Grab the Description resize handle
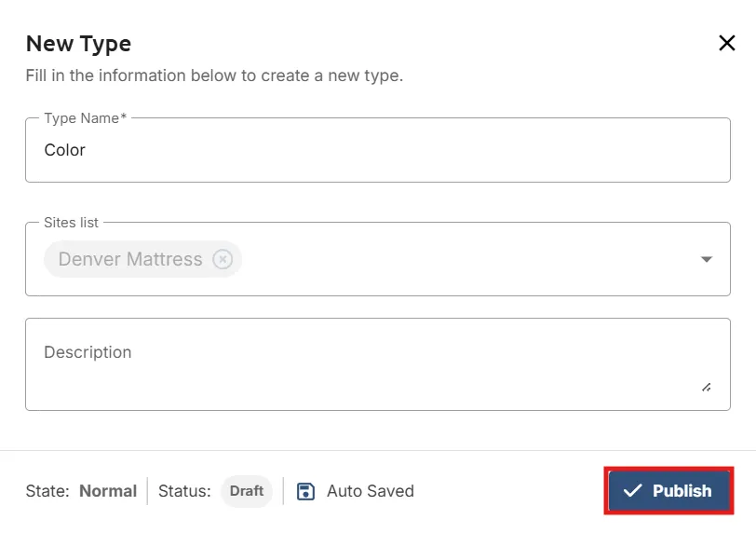This screenshot has height=533, width=756. click(x=707, y=388)
